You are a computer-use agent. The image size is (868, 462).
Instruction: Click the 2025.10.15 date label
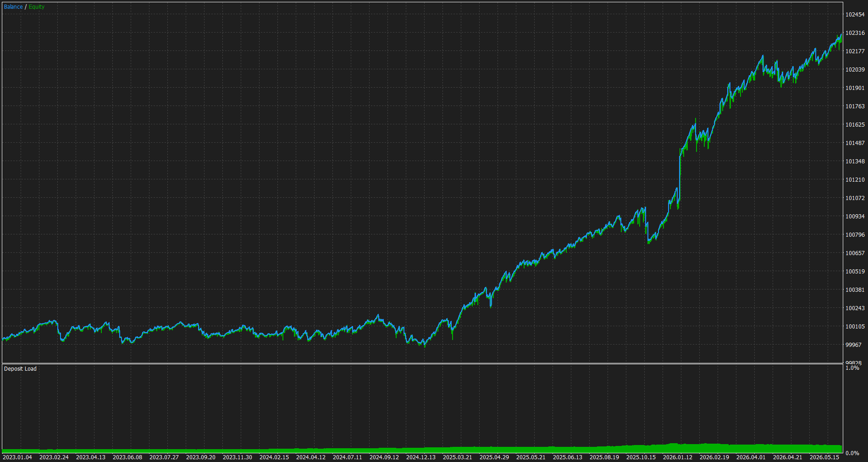click(641, 457)
